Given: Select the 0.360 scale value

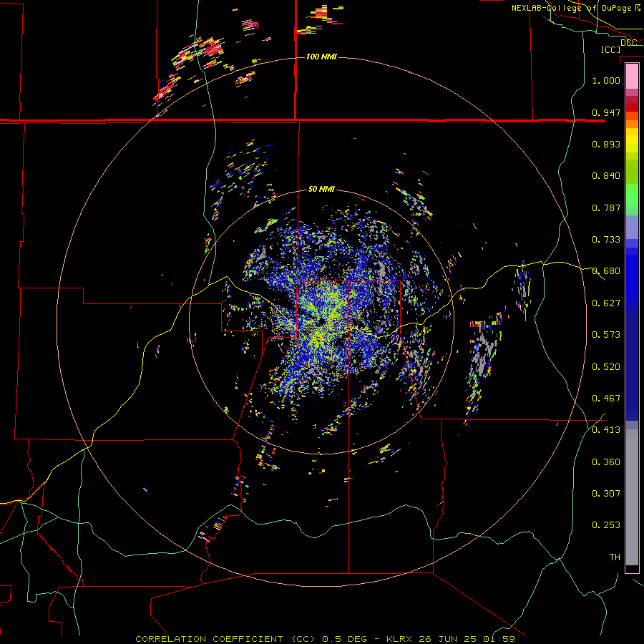Looking at the screenshot, I should (606, 462).
